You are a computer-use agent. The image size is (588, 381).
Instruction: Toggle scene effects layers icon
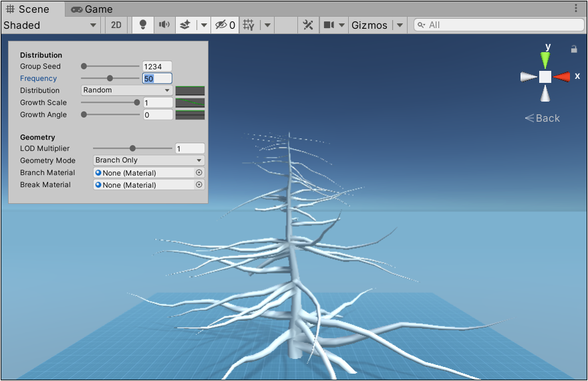pyautogui.click(x=185, y=25)
